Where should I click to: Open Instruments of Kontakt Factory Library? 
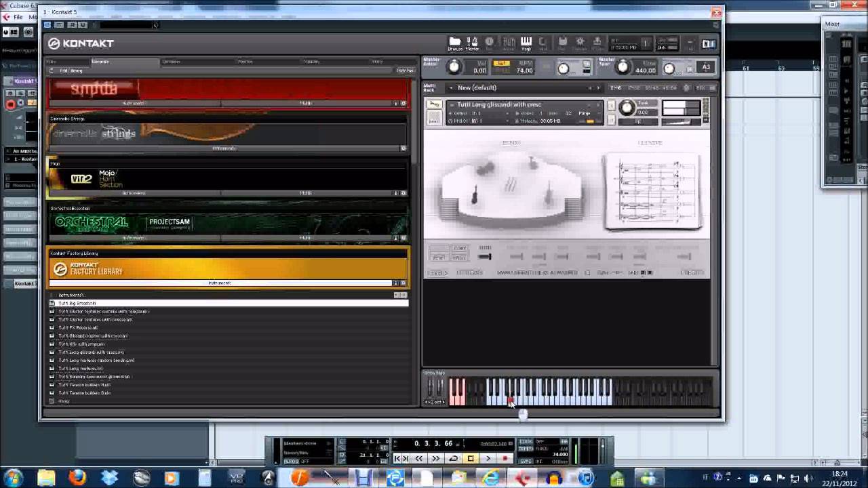[220, 283]
